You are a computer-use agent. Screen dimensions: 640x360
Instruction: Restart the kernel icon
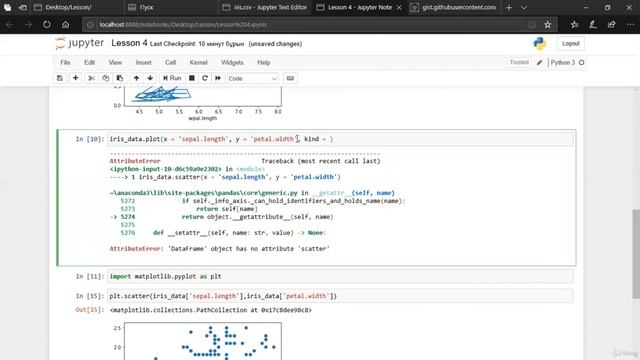click(x=205, y=78)
